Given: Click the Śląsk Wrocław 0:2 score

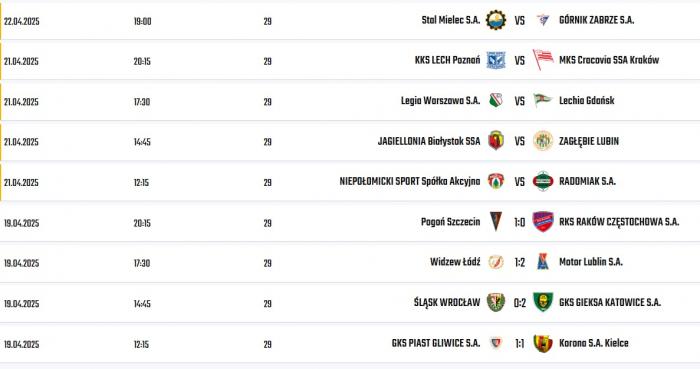Looking at the screenshot, I should tap(520, 303).
